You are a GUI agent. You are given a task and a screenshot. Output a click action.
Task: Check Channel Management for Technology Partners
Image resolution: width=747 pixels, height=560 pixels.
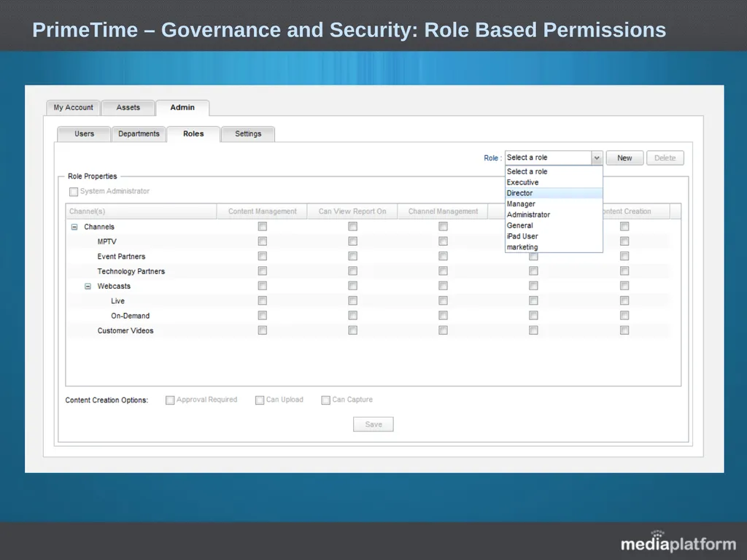pyautogui.click(x=443, y=271)
